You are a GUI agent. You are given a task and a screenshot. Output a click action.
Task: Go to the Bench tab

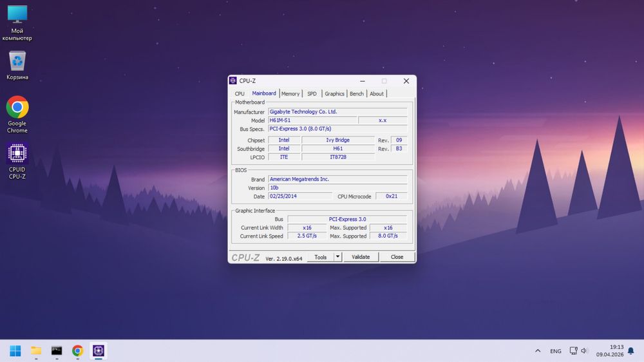pos(357,93)
